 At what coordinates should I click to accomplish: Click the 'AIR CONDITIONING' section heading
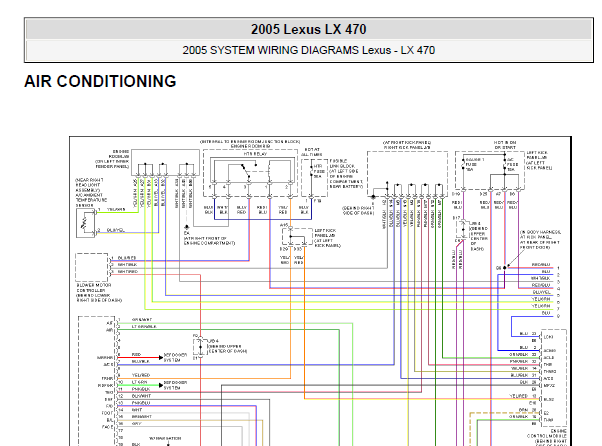(x=100, y=81)
